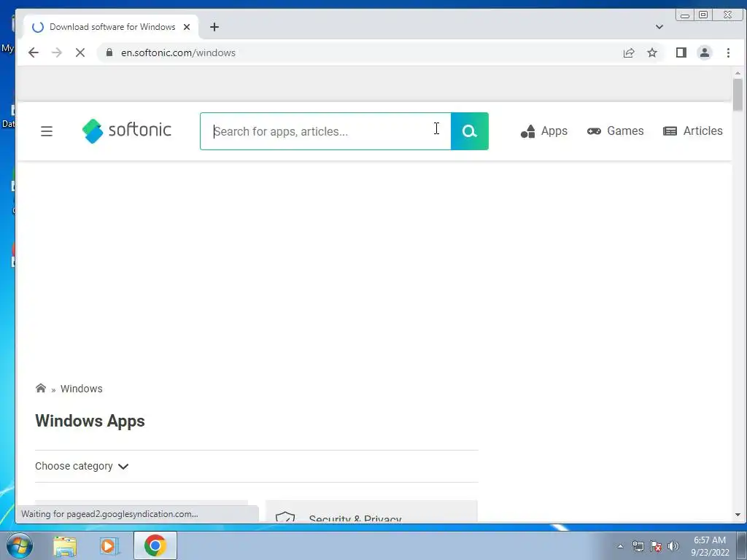Open the Softonic hamburger menu

pos(46,131)
